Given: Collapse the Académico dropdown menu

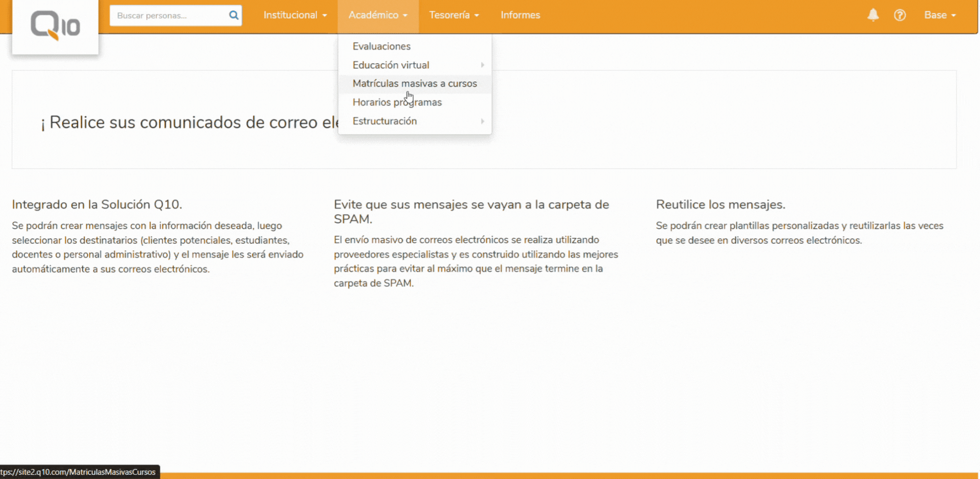Looking at the screenshot, I should click(x=378, y=15).
